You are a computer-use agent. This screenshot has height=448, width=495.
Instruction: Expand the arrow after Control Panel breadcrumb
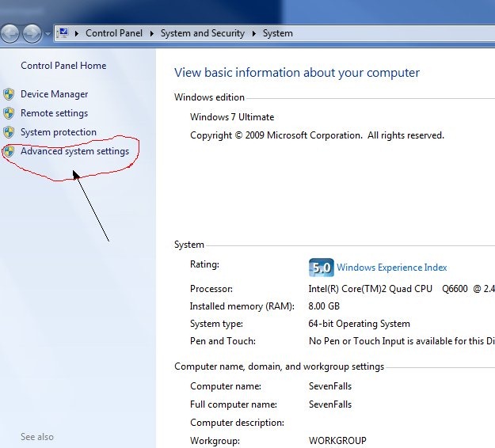153,33
